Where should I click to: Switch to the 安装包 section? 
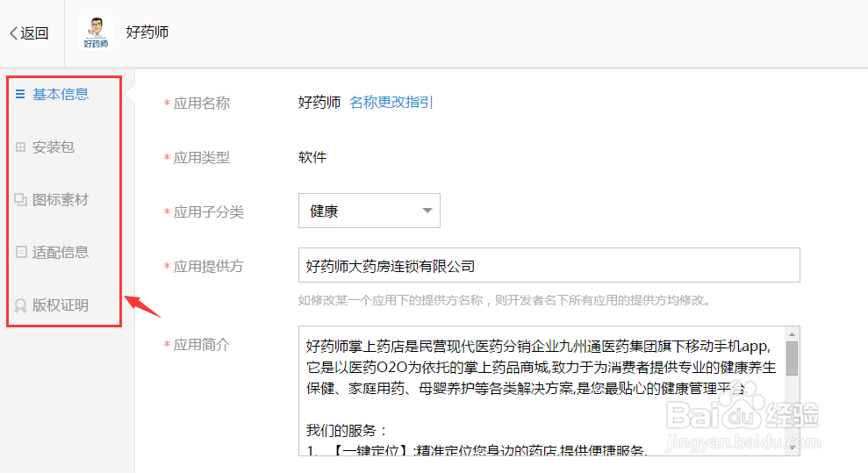53,147
